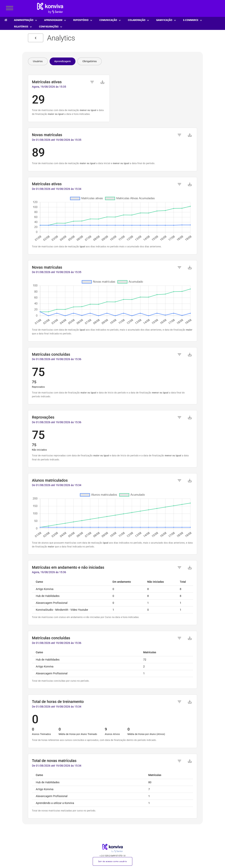Toggle Matrículas Ativas Acumuladas legend series
225x868 pixels.
tap(130, 198)
